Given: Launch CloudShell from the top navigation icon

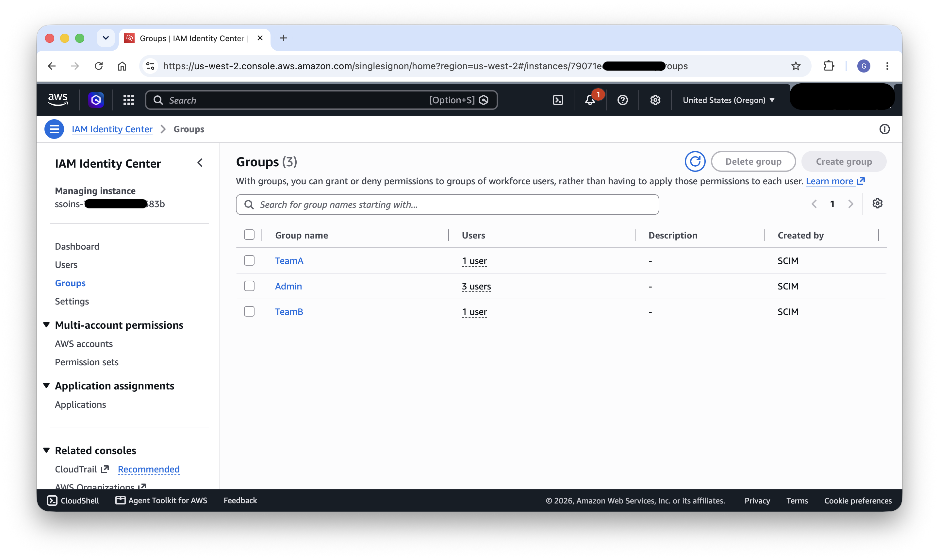Looking at the screenshot, I should (558, 100).
